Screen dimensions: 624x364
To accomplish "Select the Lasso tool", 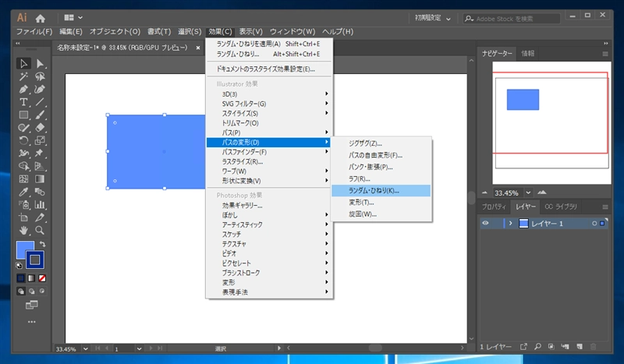I will click(x=40, y=76).
